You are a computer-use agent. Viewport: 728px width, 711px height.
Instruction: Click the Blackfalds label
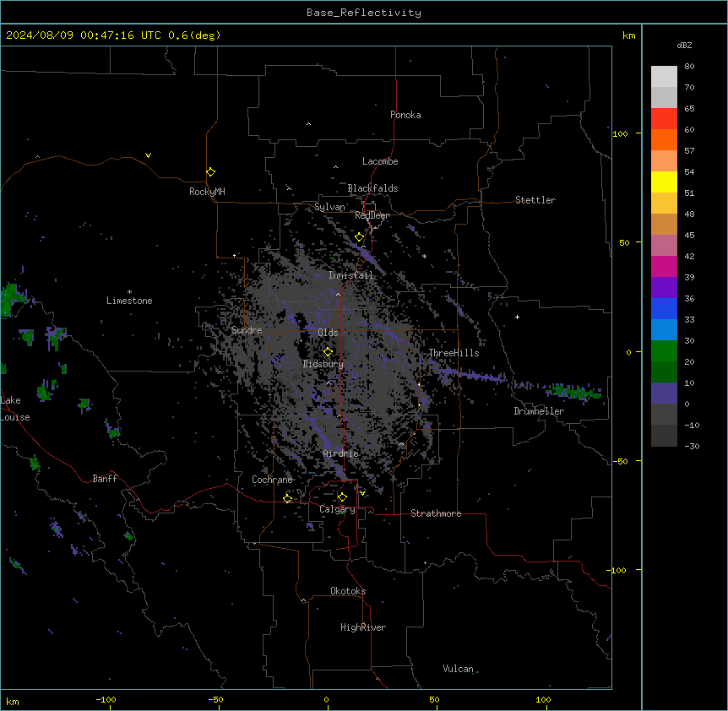coord(372,188)
